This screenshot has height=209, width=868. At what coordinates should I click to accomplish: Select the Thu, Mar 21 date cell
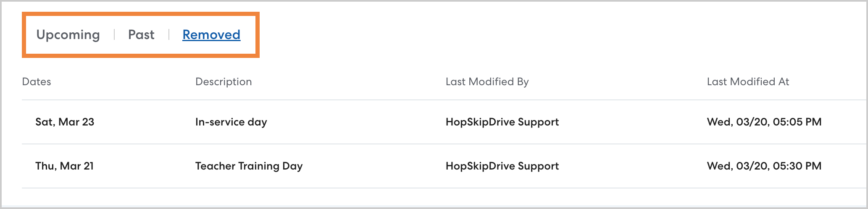64,166
